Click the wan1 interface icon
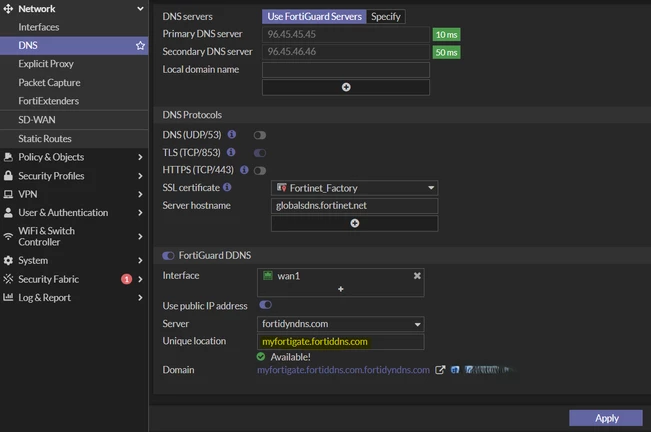 [x=268, y=276]
